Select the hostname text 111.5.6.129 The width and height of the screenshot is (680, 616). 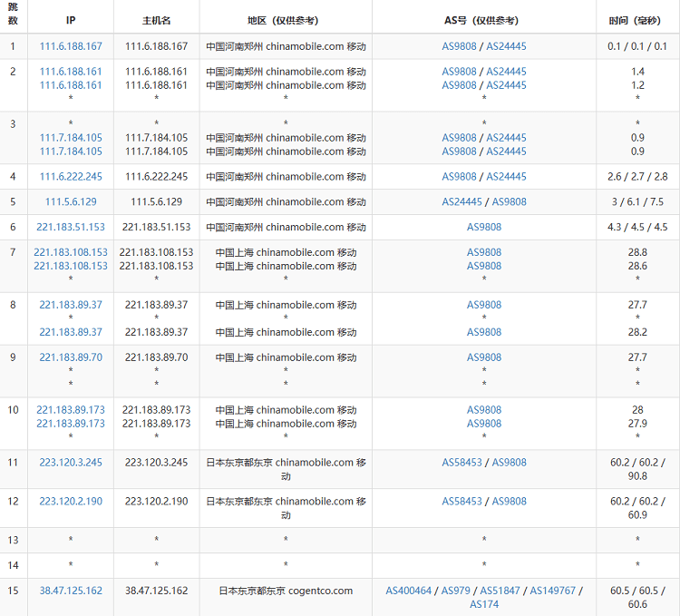pos(157,201)
